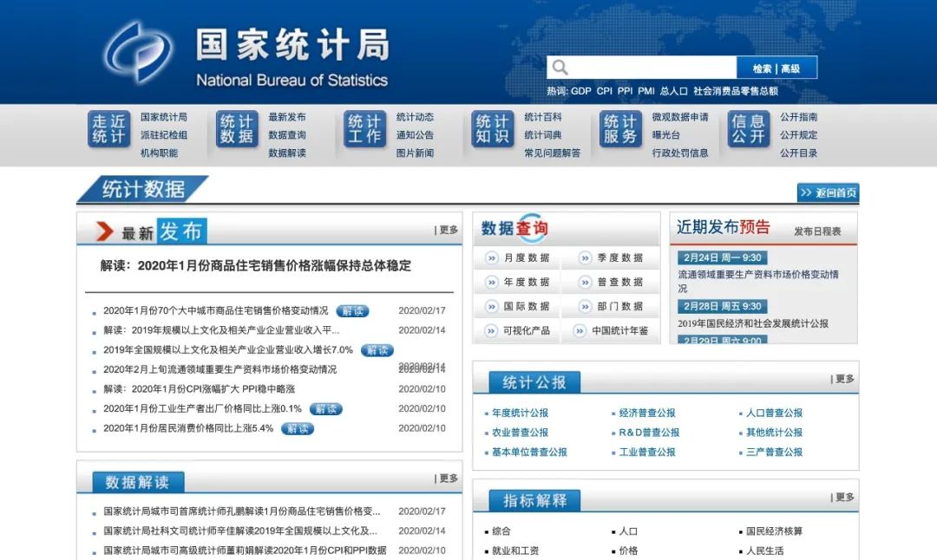Open the 统计工作 navigation icon
This screenshot has width=937, height=560.
[x=364, y=129]
